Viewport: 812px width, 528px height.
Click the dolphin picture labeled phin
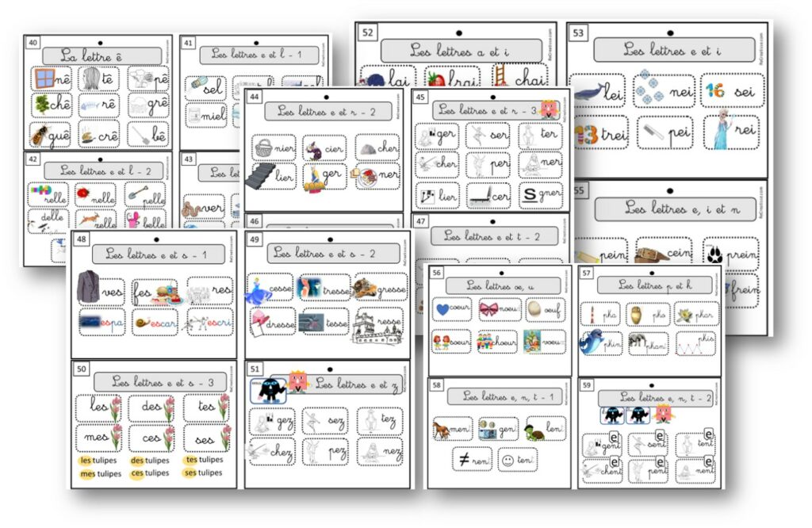point(592,342)
